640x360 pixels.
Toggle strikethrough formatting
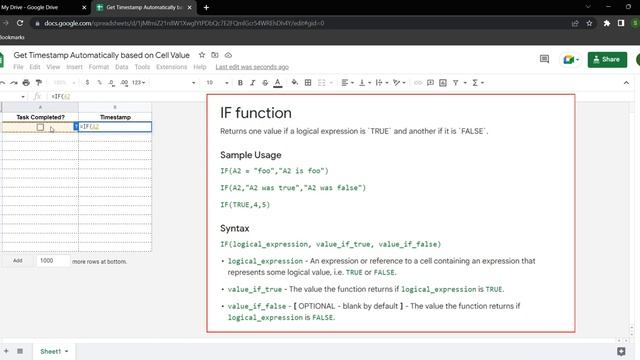click(x=265, y=83)
